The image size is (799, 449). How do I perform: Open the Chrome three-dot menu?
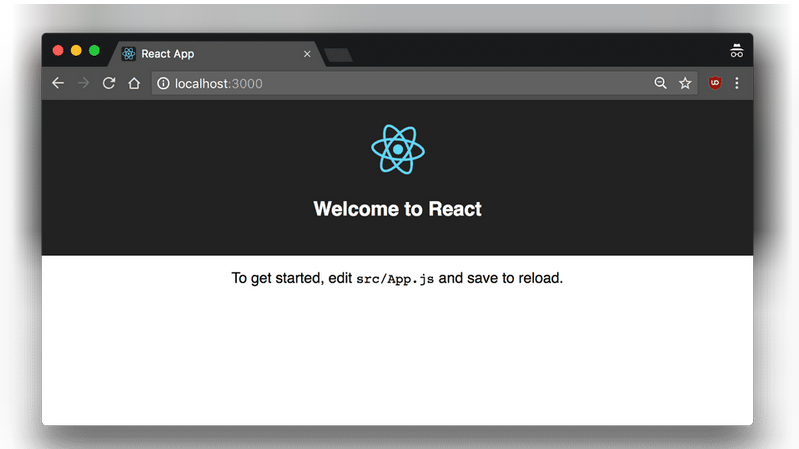(737, 83)
